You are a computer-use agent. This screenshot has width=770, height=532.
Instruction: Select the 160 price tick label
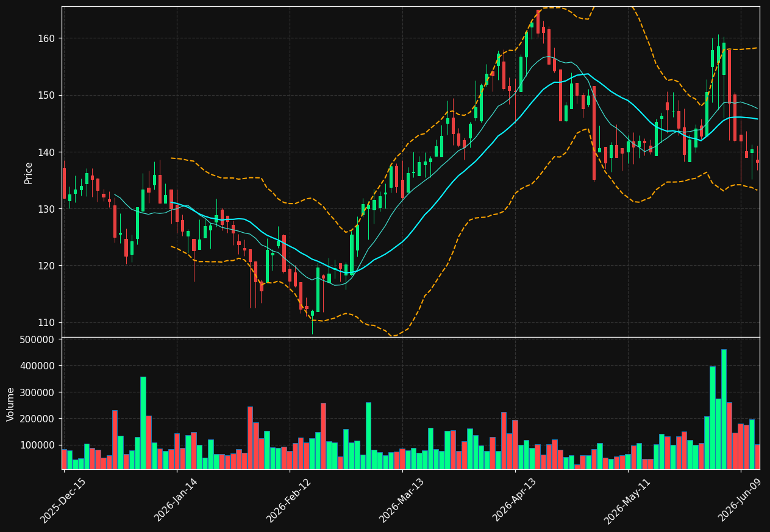[46, 38]
